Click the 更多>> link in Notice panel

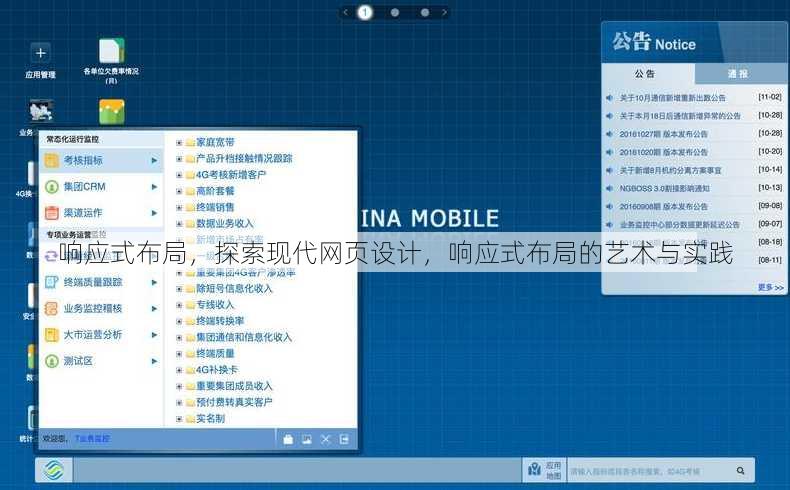click(771, 288)
